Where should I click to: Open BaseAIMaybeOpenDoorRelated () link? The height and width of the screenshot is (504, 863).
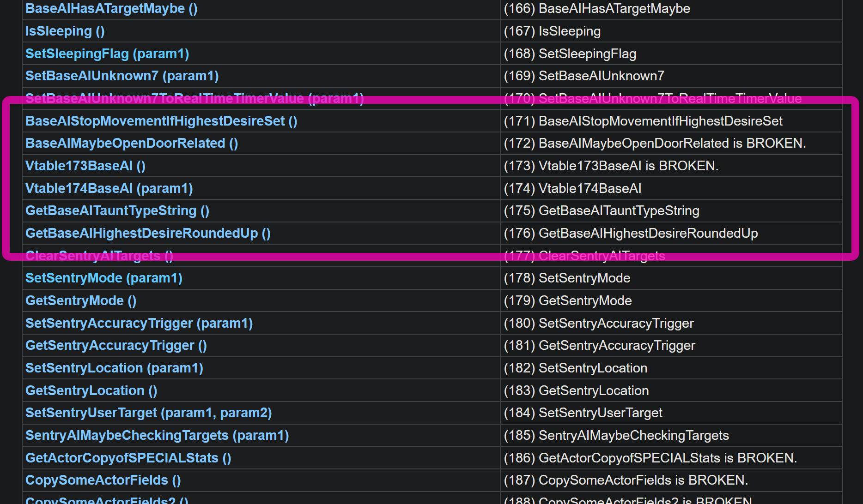132,143
